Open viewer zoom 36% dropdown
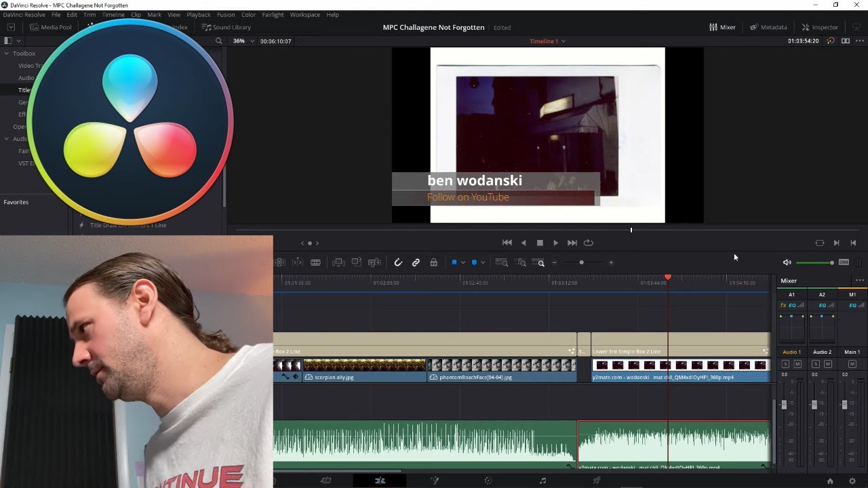This screenshot has width=868, height=488. 243,41
